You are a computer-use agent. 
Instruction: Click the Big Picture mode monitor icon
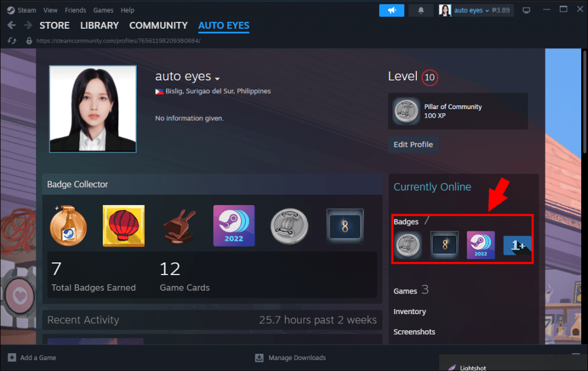[526, 10]
